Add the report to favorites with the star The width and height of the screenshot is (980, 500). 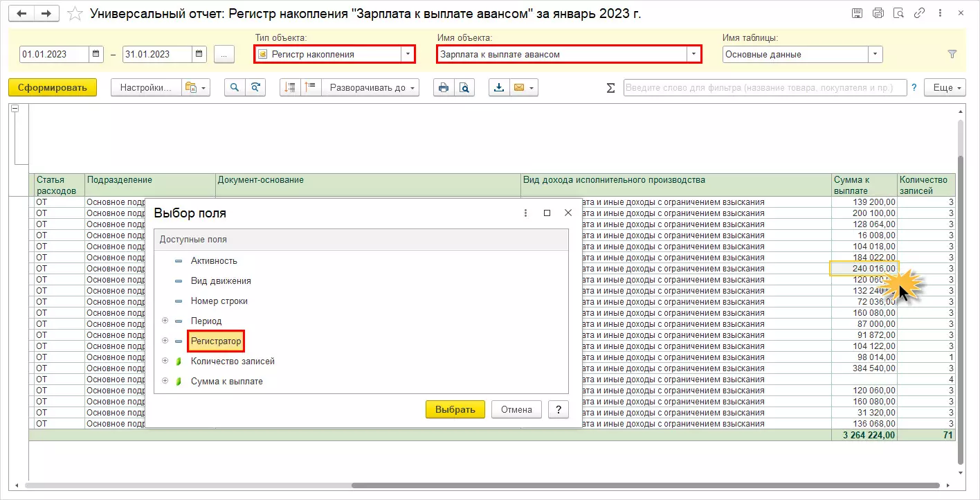click(x=75, y=14)
